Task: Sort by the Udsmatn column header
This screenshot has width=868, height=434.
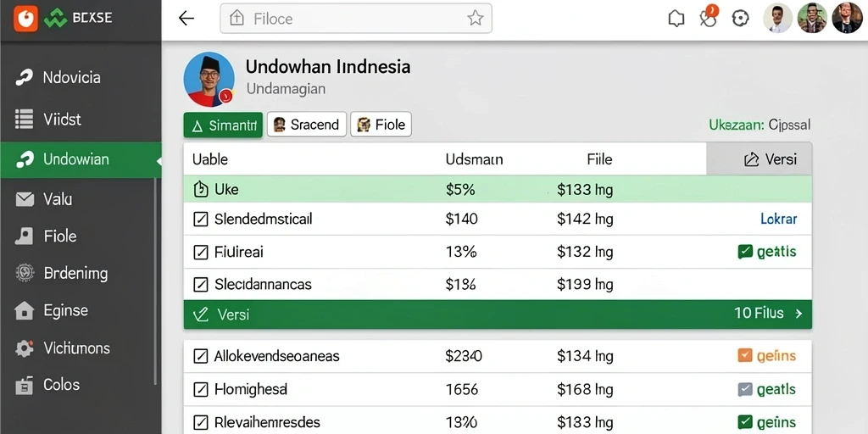Action: pos(474,159)
